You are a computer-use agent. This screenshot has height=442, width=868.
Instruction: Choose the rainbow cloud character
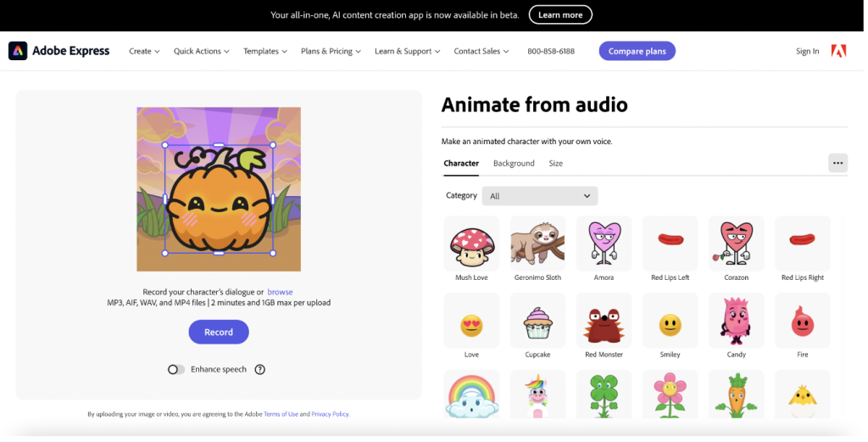tap(471, 394)
